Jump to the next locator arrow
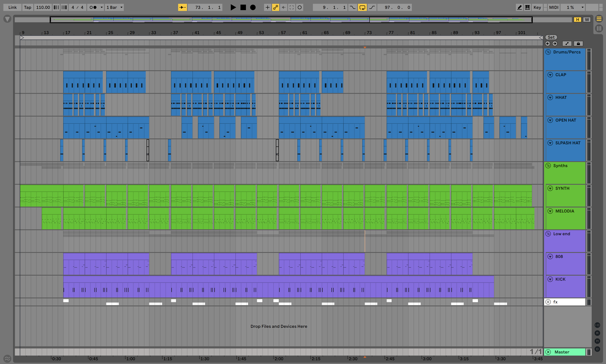The height and width of the screenshot is (364, 606). tap(555, 44)
